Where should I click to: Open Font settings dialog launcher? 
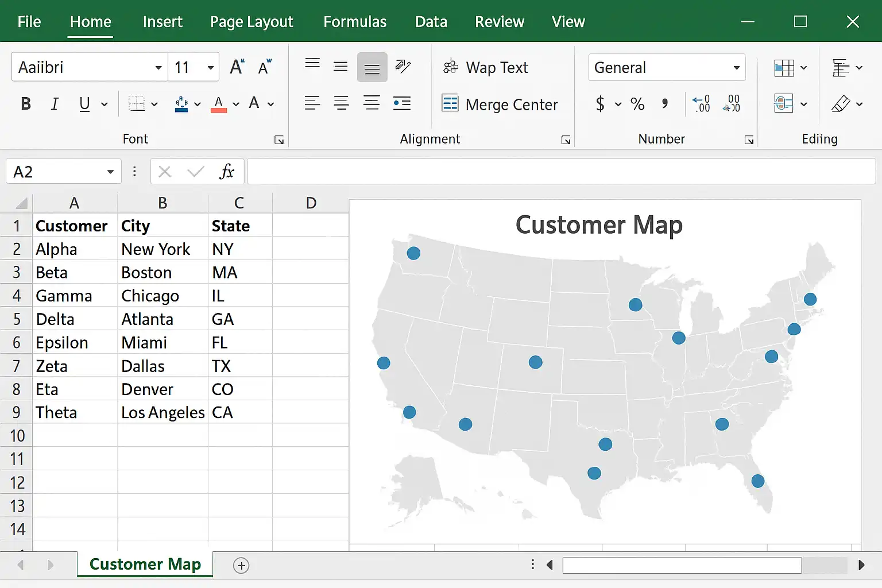[x=279, y=140]
